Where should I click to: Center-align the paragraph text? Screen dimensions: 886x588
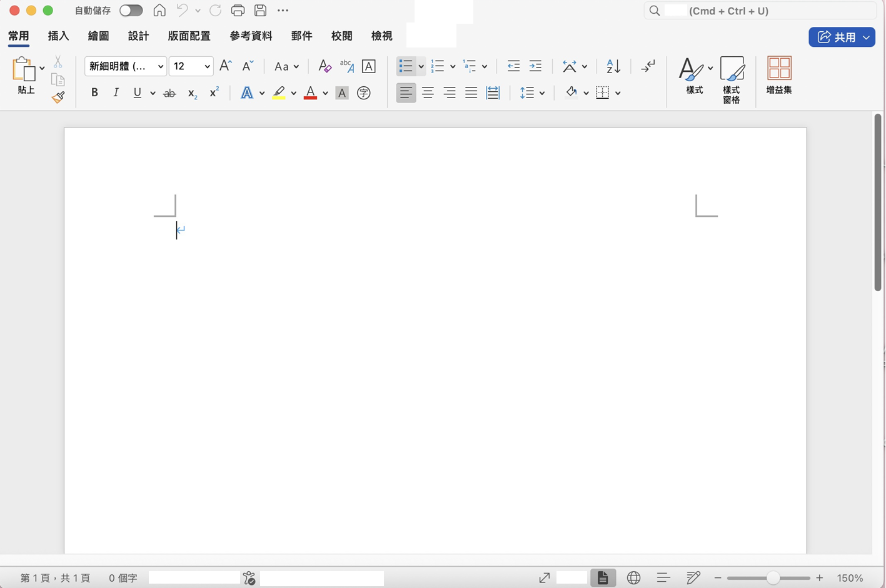(428, 93)
